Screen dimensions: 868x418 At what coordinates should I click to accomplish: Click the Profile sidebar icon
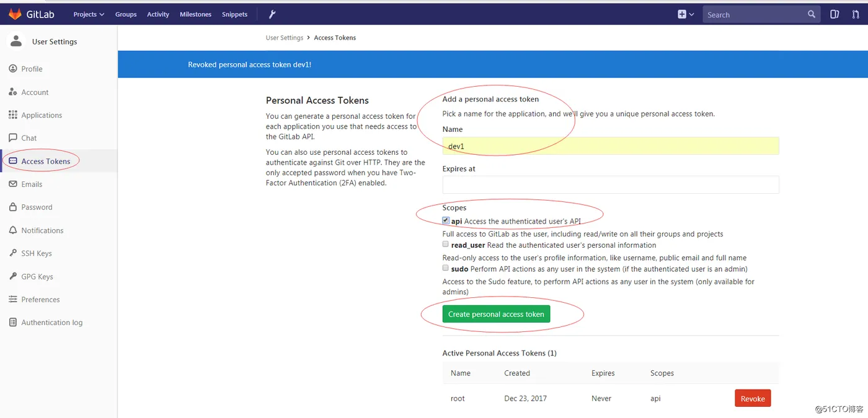pyautogui.click(x=12, y=69)
